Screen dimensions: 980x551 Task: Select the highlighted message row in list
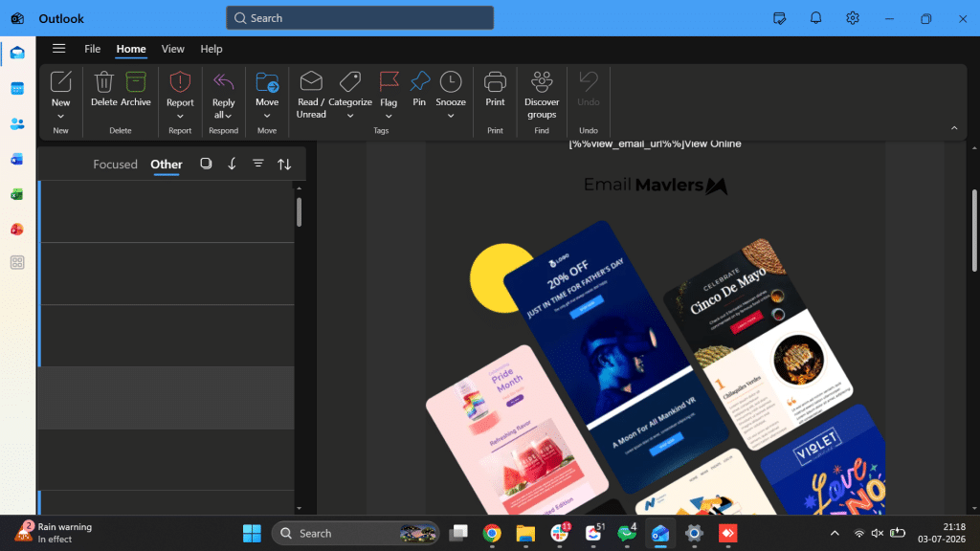click(167, 397)
